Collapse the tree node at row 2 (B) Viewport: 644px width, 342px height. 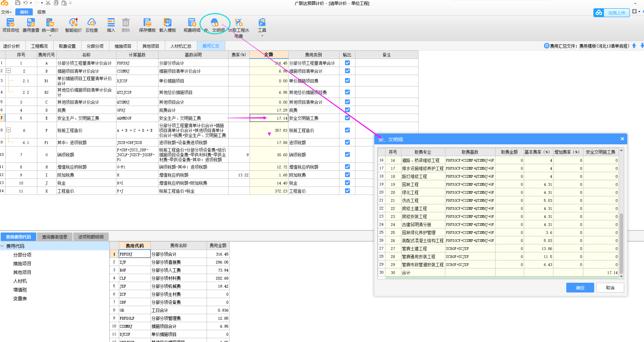click(x=9, y=71)
